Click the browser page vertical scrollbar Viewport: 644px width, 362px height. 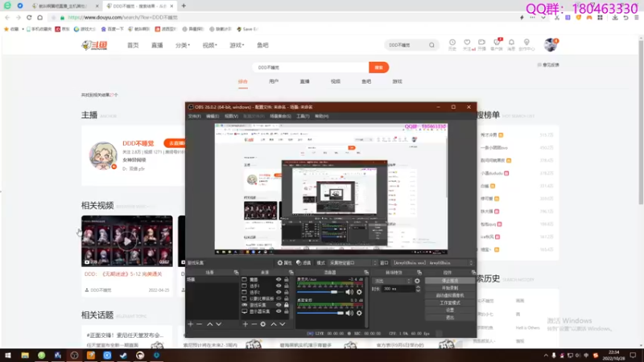pos(641,121)
